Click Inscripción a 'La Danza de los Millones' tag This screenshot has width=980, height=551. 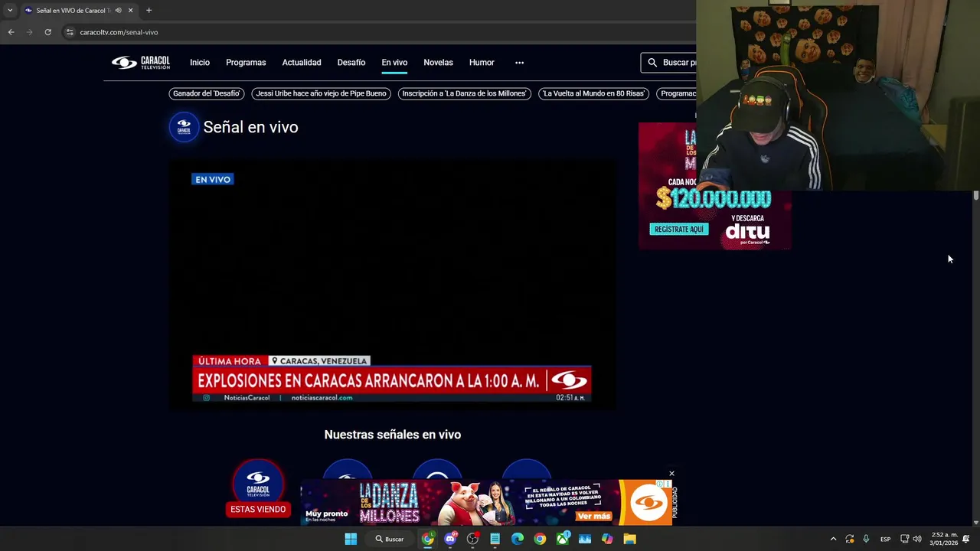[465, 93]
